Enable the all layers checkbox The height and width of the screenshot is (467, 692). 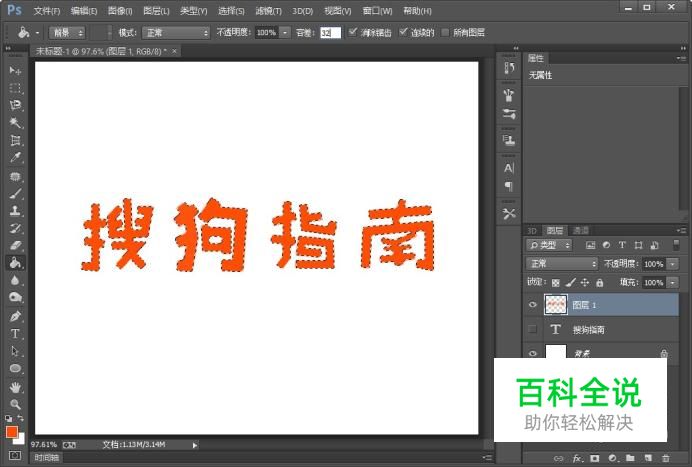pos(445,32)
